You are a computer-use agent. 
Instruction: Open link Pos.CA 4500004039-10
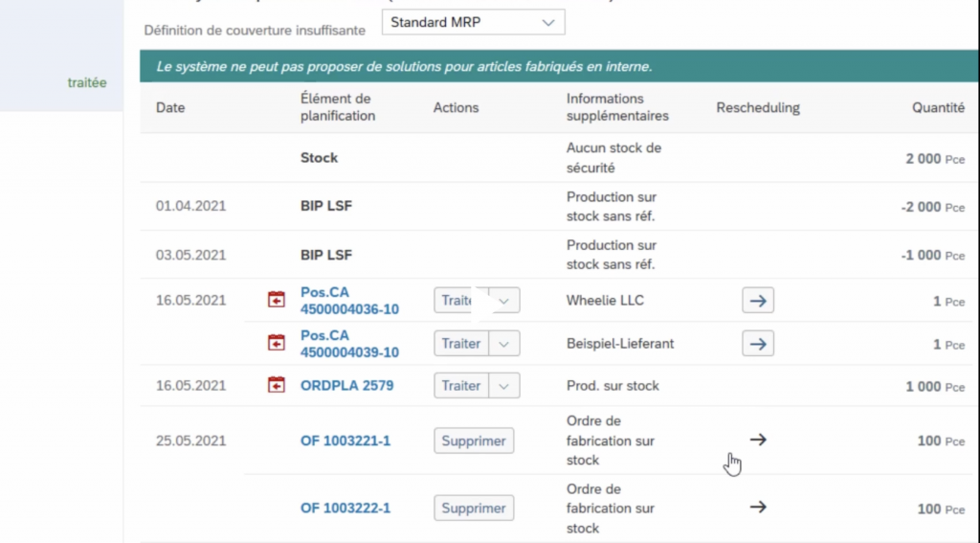click(349, 344)
